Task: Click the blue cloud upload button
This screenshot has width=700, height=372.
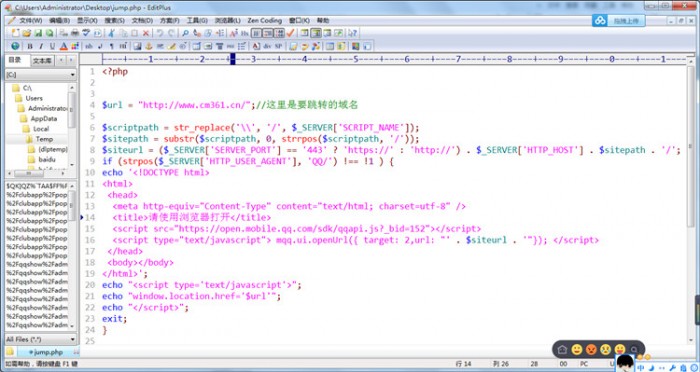Action: point(600,21)
